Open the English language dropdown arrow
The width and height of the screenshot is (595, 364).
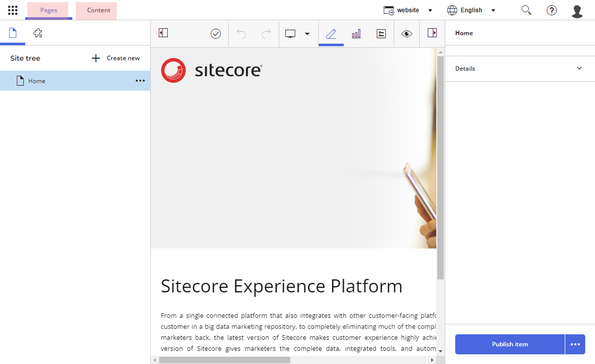point(493,10)
